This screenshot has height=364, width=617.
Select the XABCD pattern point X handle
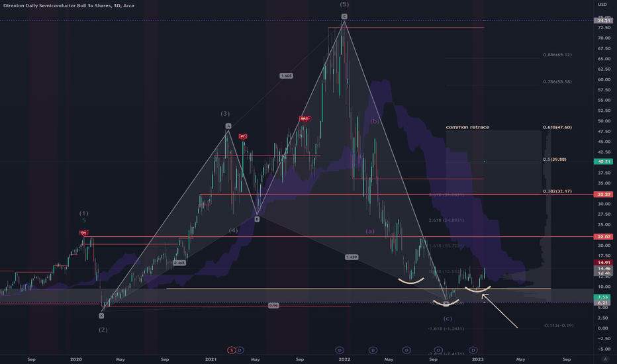pos(101,316)
